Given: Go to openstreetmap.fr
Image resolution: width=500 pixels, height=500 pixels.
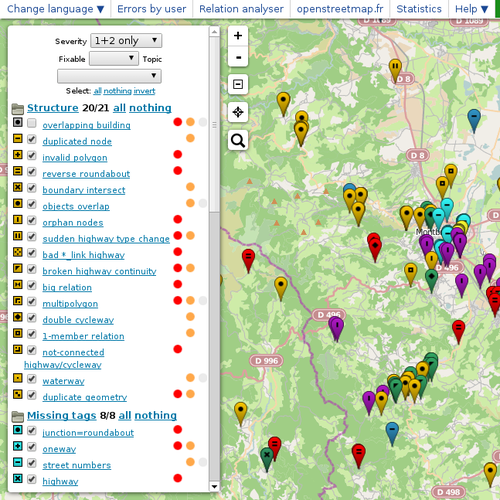Looking at the screenshot, I should [340, 9].
